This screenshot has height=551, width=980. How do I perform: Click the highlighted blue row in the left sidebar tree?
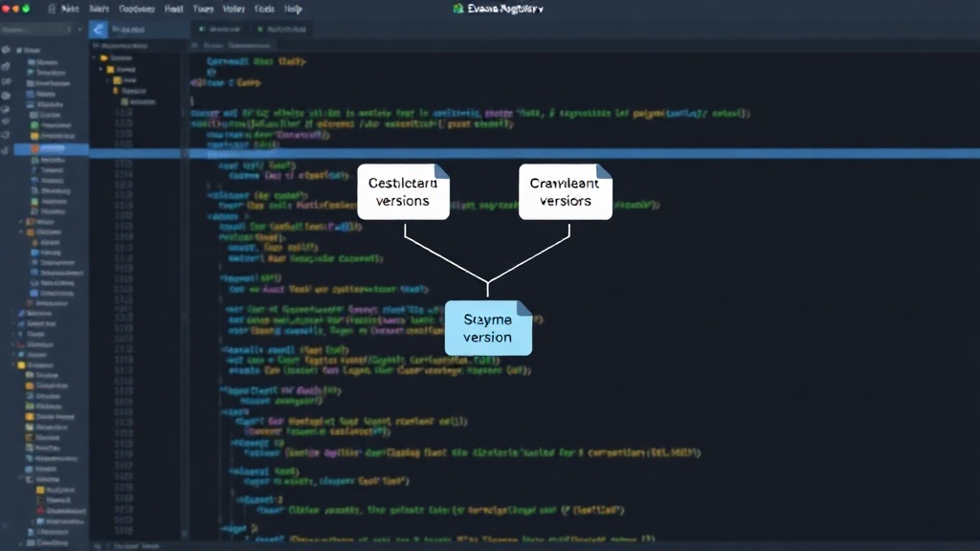[52, 148]
